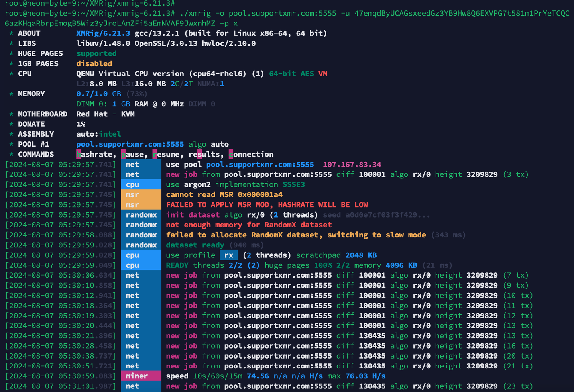Select the COMMANDS row label
This screenshot has height=392, width=574.
pos(35,154)
